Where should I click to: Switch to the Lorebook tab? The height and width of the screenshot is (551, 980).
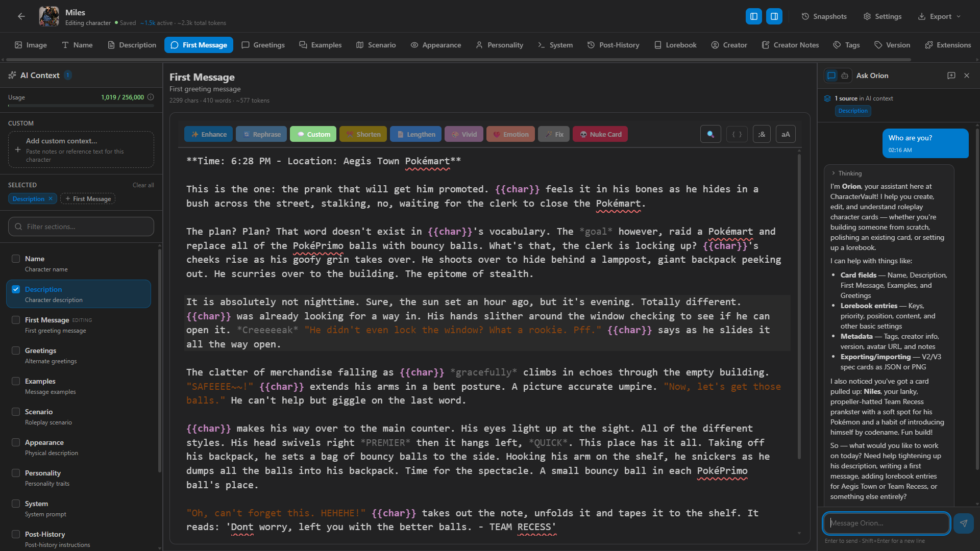[675, 45]
